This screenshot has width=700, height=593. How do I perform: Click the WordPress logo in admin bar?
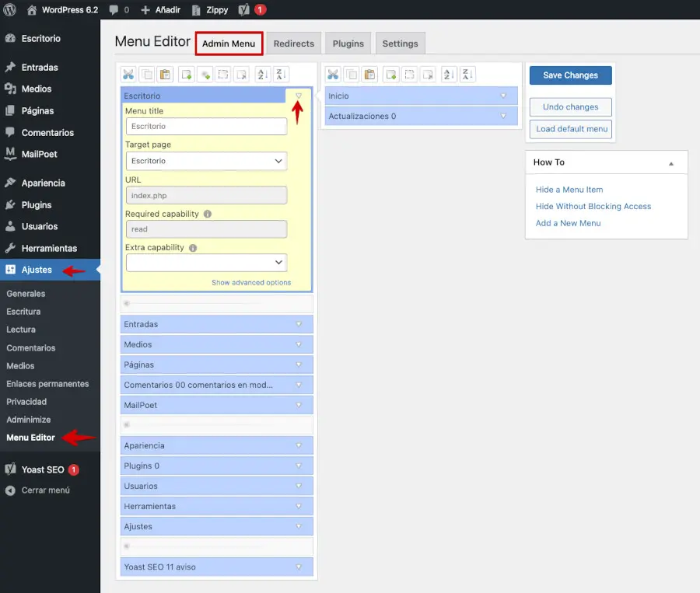[x=10, y=9]
